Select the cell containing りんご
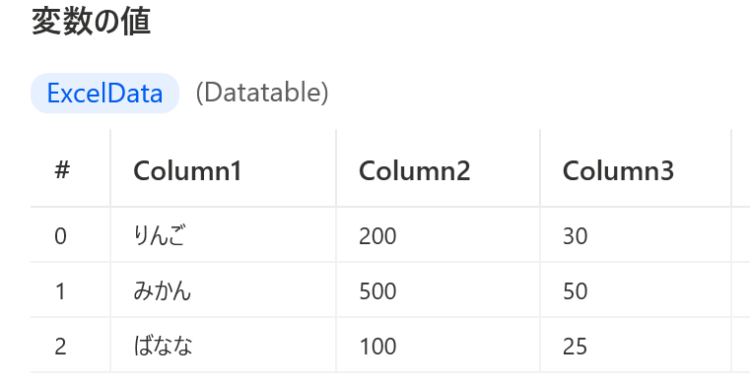The image size is (750, 383). tap(223, 235)
